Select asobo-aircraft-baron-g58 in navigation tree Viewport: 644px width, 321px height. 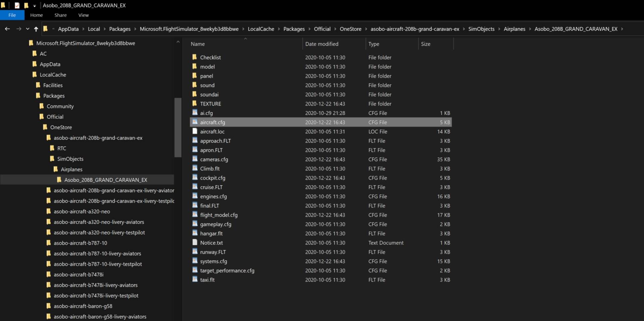point(83,306)
